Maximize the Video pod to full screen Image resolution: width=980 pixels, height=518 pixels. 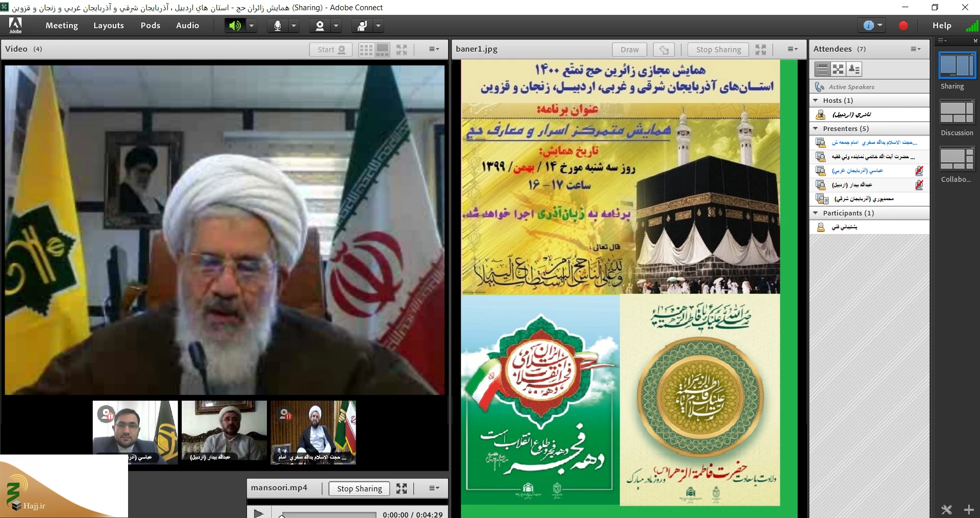click(402, 50)
